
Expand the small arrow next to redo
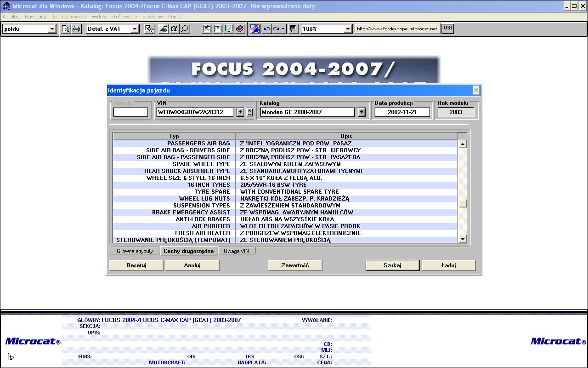[283, 29]
